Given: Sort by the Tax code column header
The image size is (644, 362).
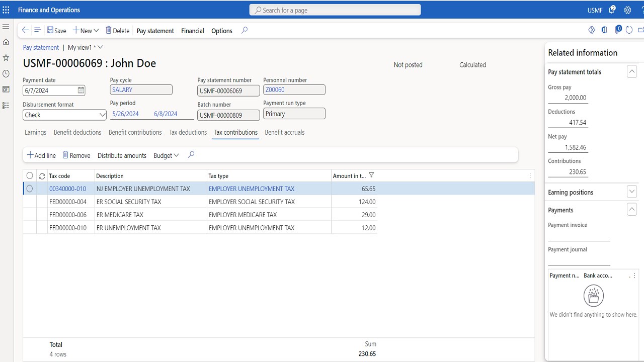Looking at the screenshot, I should 59,176.
